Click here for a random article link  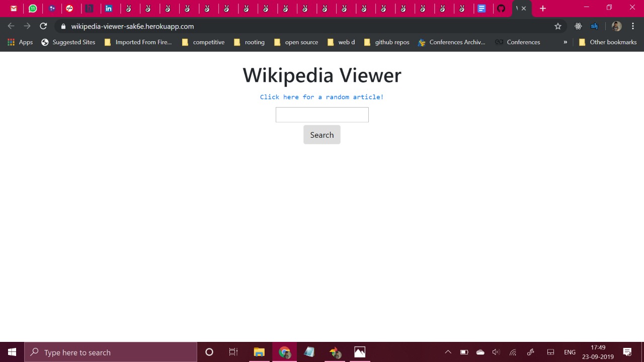pos(322,97)
